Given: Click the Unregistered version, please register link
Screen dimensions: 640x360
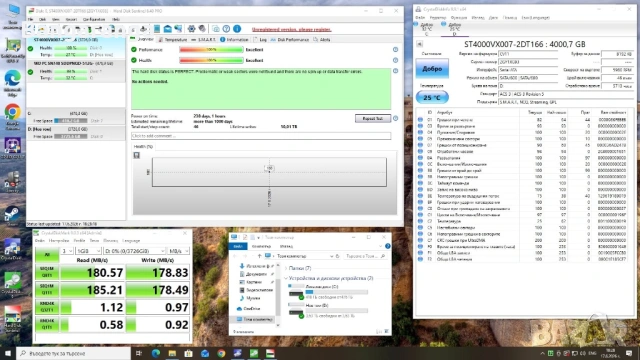Looking at the screenshot, I should click(x=291, y=29).
